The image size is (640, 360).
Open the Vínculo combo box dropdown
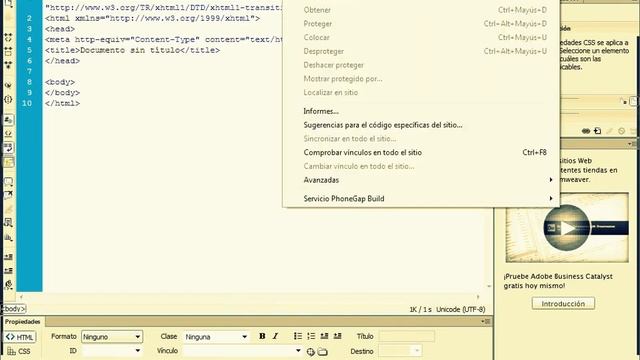click(298, 351)
